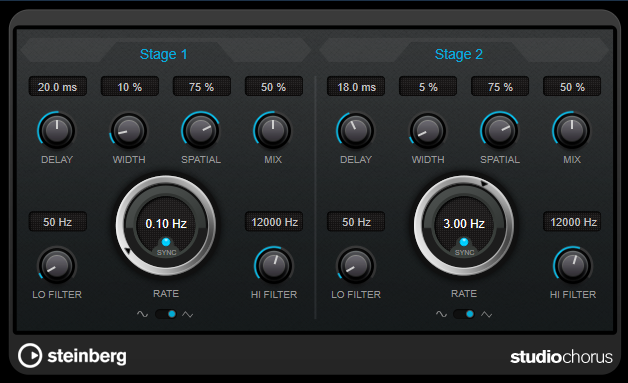
Task: Click the Stage 1 large Rate dial
Action: [166, 226]
